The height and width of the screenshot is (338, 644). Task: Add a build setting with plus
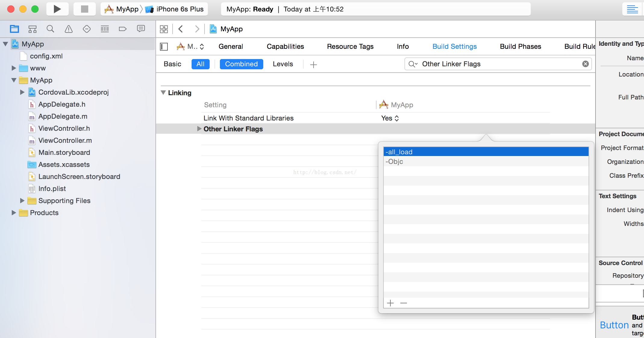pyautogui.click(x=314, y=64)
